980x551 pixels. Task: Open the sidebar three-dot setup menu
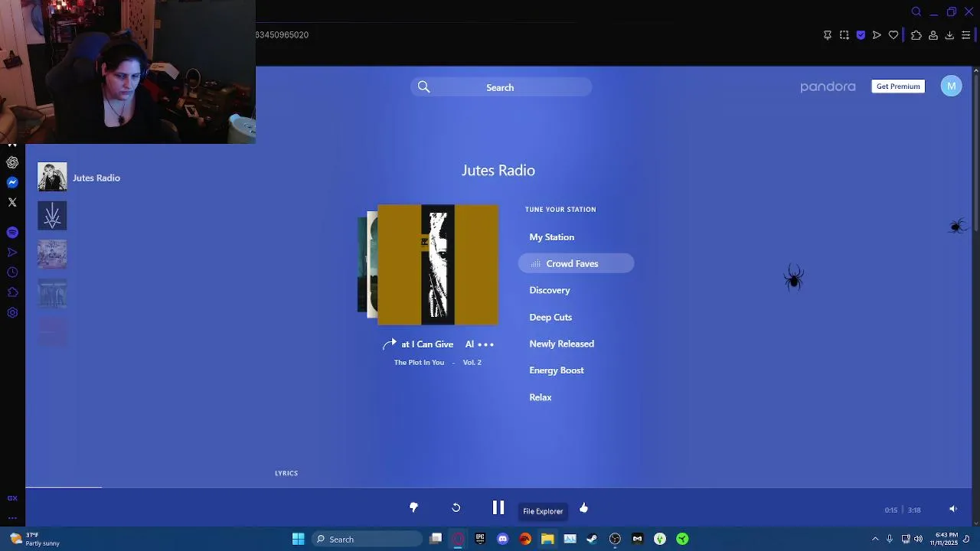(x=12, y=518)
